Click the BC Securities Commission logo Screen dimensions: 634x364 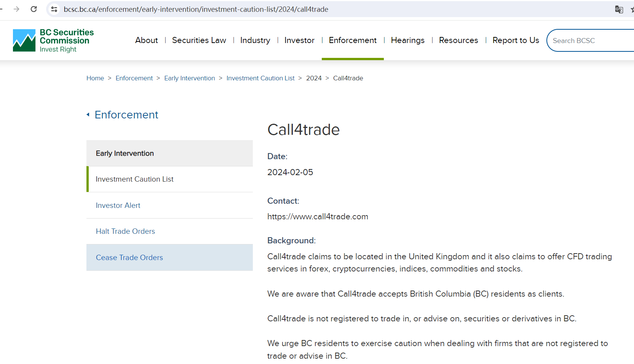(53, 40)
